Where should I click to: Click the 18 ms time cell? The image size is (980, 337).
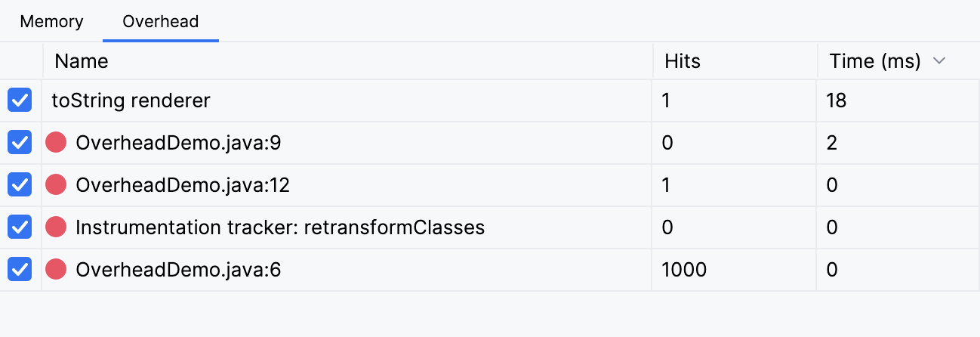[x=837, y=100]
